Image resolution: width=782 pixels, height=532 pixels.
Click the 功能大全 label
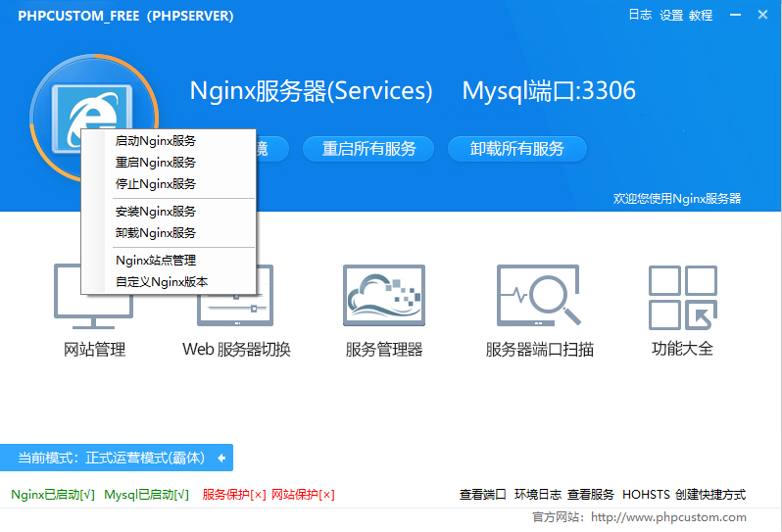pyautogui.click(x=683, y=349)
